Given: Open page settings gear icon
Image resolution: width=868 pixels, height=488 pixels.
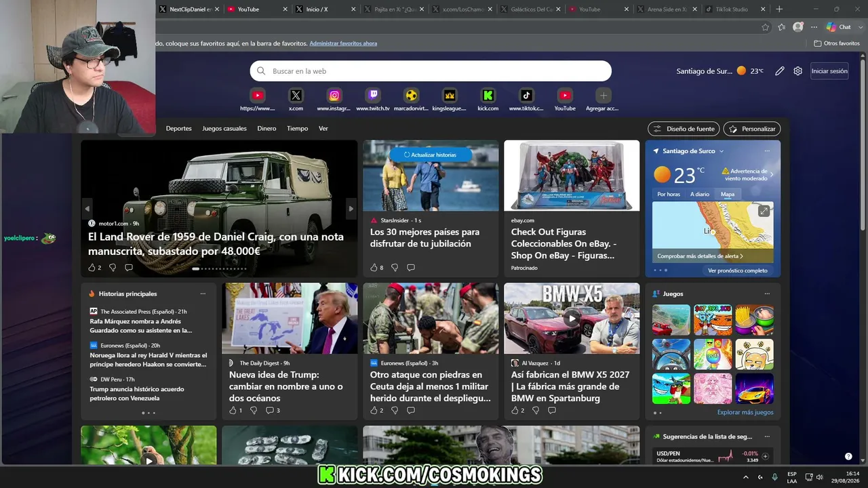Looking at the screenshot, I should tap(798, 71).
